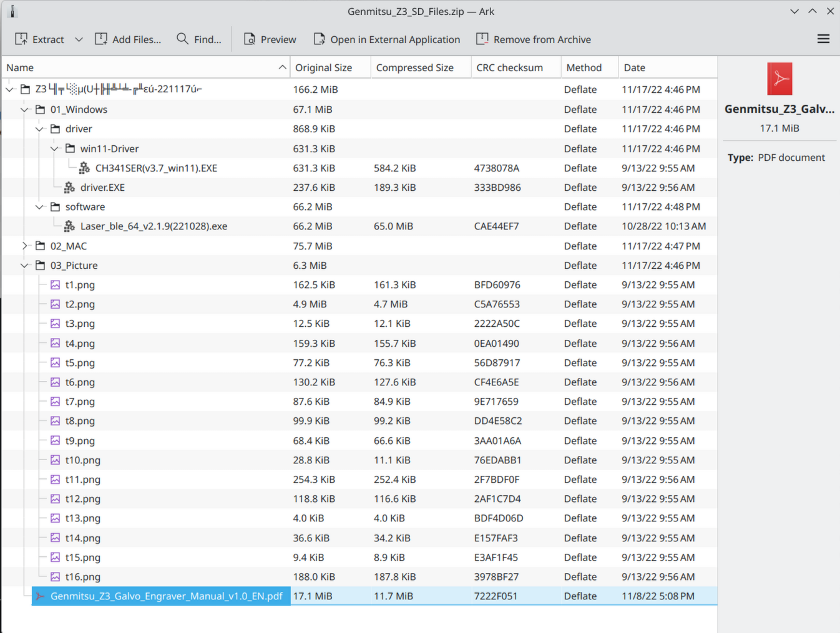Sort by the Name column header
Image resolution: width=840 pixels, height=633 pixels.
(x=146, y=67)
